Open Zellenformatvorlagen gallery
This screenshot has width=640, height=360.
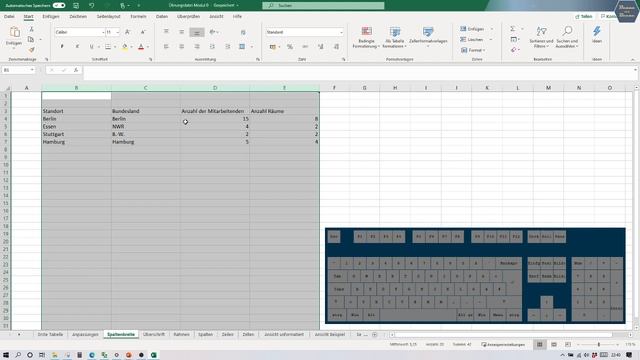click(x=428, y=36)
